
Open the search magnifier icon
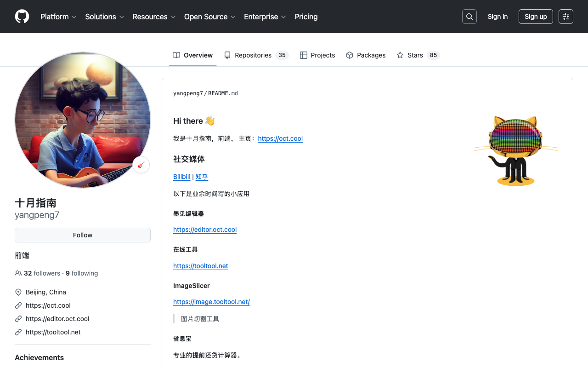[x=469, y=17]
